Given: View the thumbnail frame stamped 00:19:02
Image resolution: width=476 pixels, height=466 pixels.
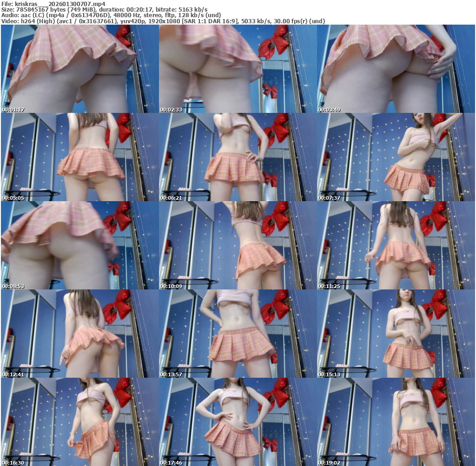Looking at the screenshot, I should click(x=396, y=422).
